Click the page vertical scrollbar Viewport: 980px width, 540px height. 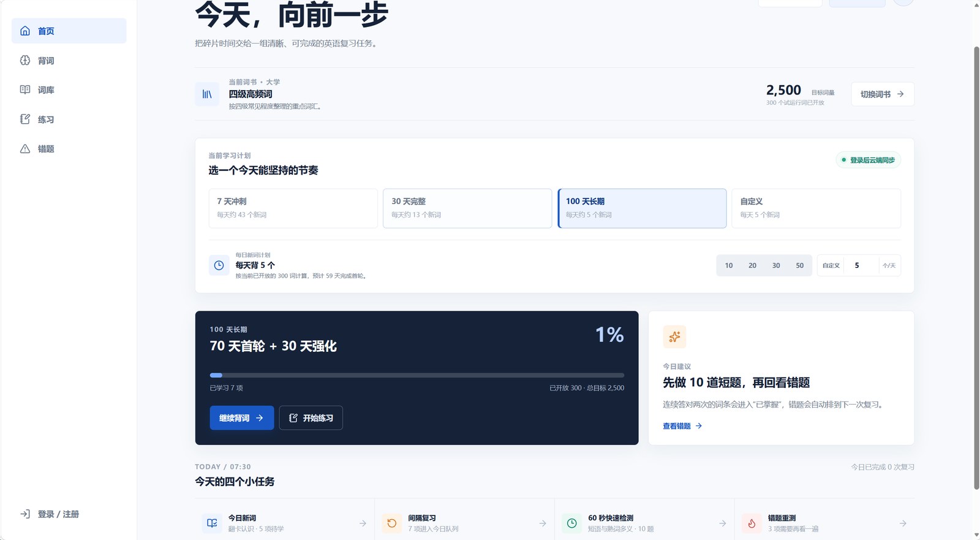point(976,268)
